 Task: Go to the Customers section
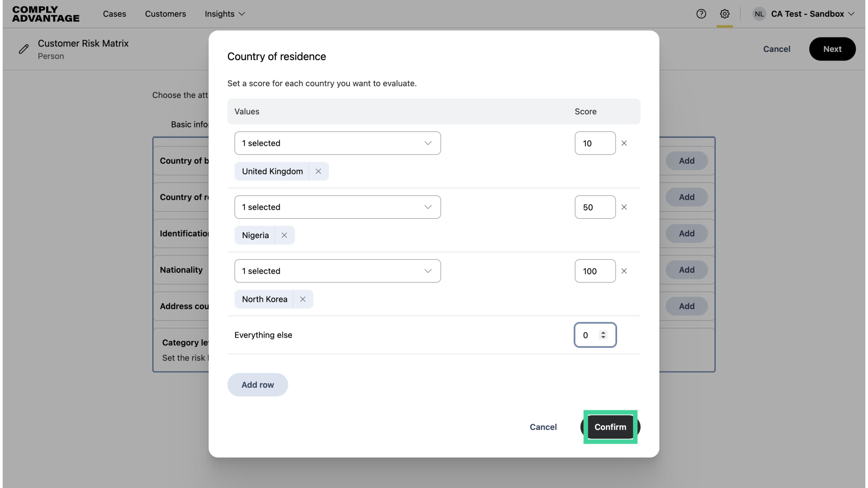coord(165,14)
